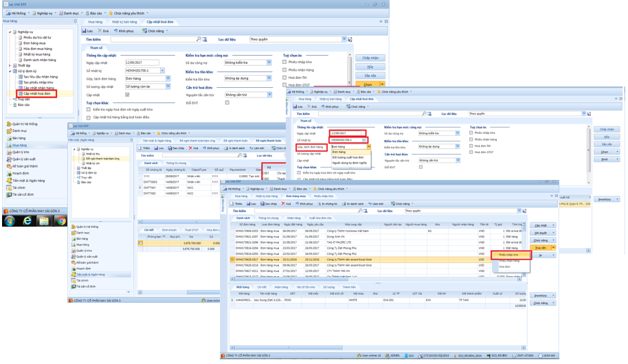Tick Phiếu nhập kho checkbox in top-left window
The height and width of the screenshot is (364, 628).
click(x=284, y=62)
